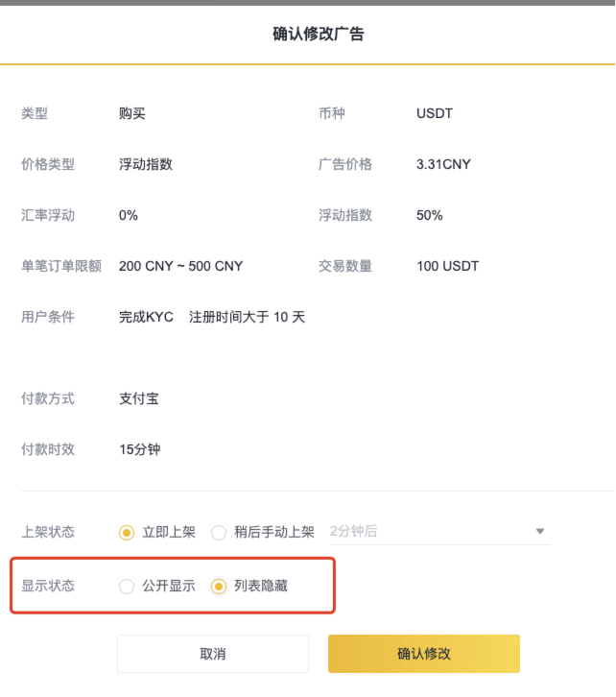This screenshot has width=616, height=697.
Task: Select the 稍后手动上架 radio option
Action: (x=219, y=532)
